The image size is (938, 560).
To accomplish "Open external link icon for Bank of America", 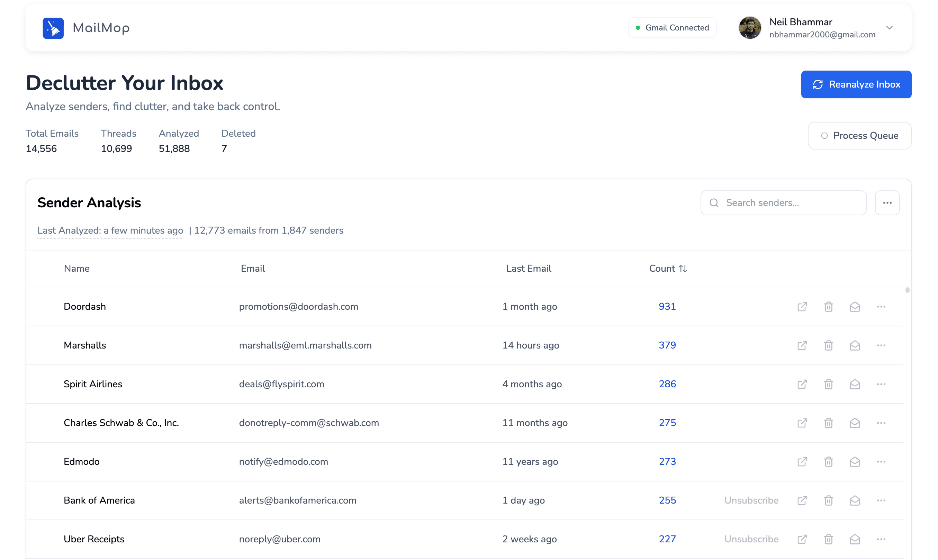I will coord(802,500).
